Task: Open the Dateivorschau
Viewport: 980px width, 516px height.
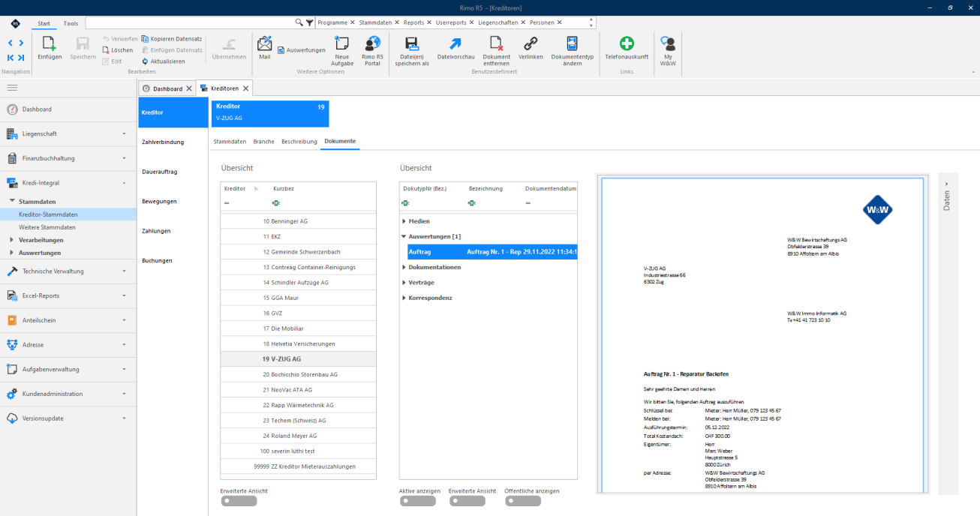Action: point(455,48)
